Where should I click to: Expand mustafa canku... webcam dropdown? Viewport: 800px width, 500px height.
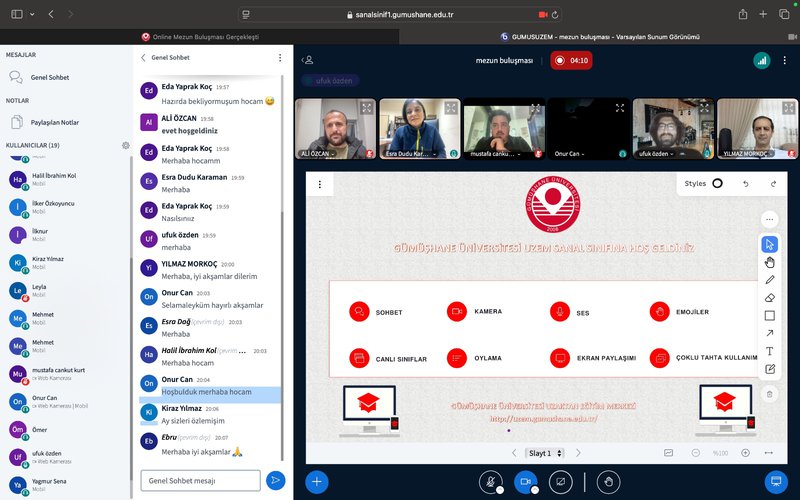(x=494, y=154)
